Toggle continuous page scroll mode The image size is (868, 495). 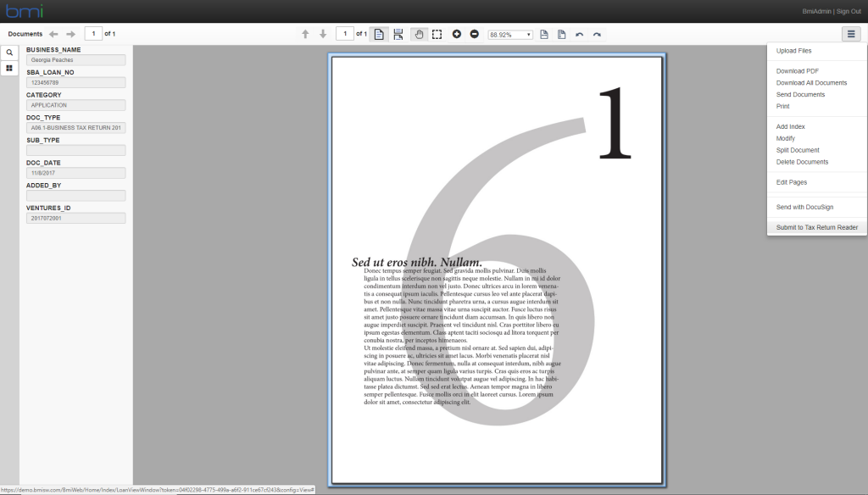click(398, 34)
